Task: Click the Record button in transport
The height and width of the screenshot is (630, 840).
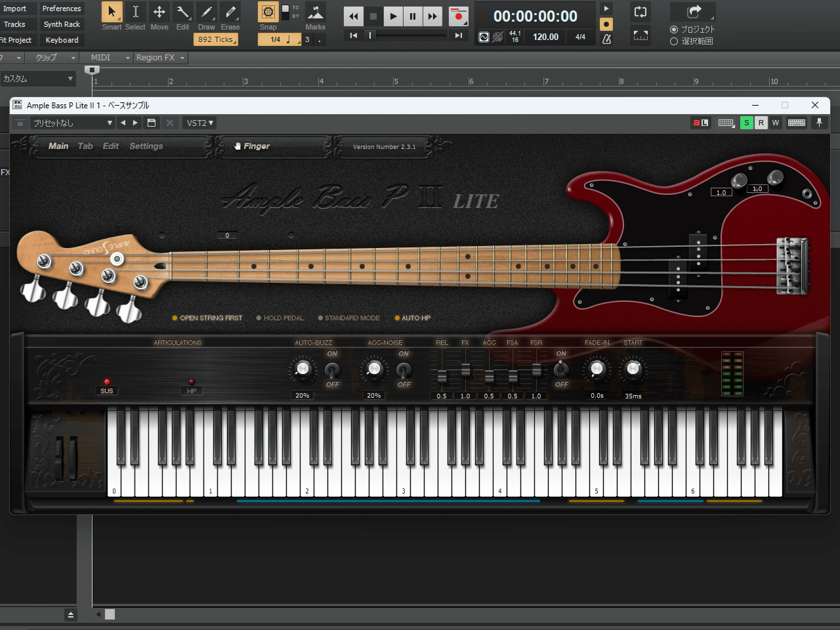Action: 458,16
